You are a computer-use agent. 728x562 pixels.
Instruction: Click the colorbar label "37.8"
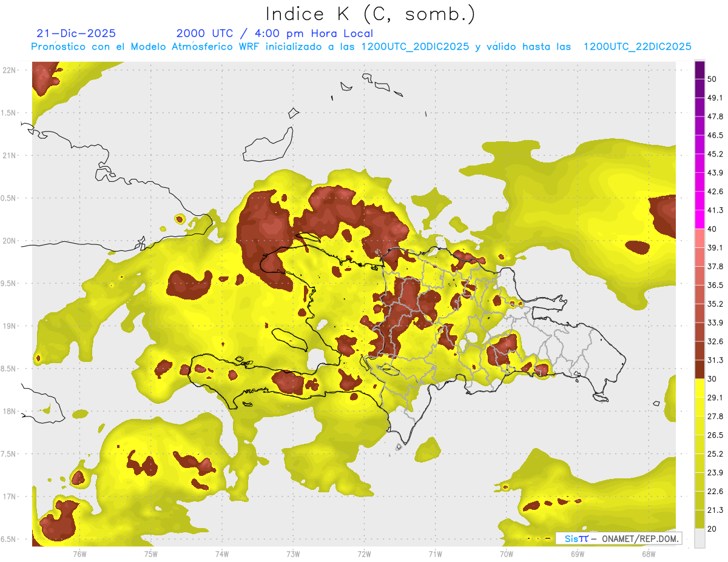(x=715, y=266)
